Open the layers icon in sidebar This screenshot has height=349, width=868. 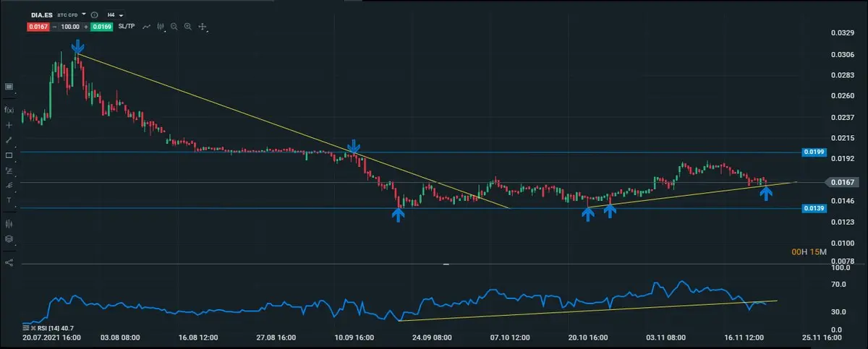click(9, 238)
